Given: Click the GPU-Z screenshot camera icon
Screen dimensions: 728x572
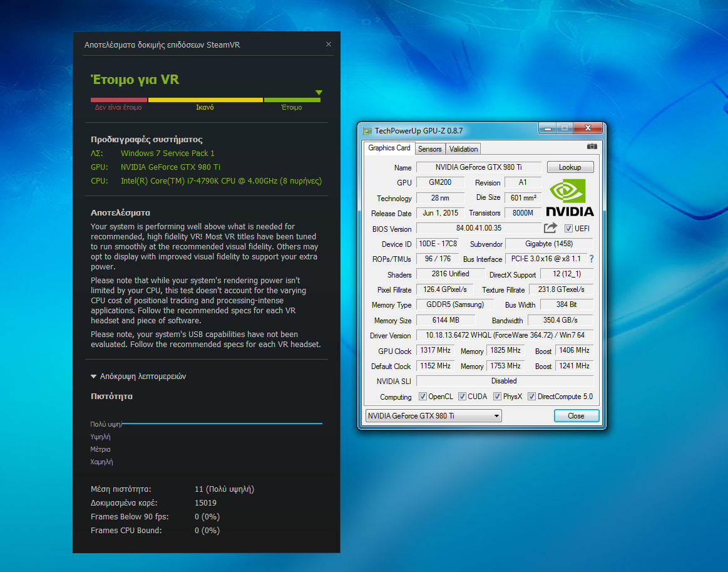Looking at the screenshot, I should (592, 147).
